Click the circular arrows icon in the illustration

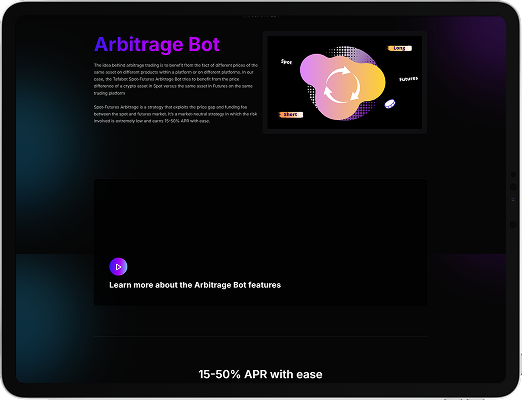point(342,84)
